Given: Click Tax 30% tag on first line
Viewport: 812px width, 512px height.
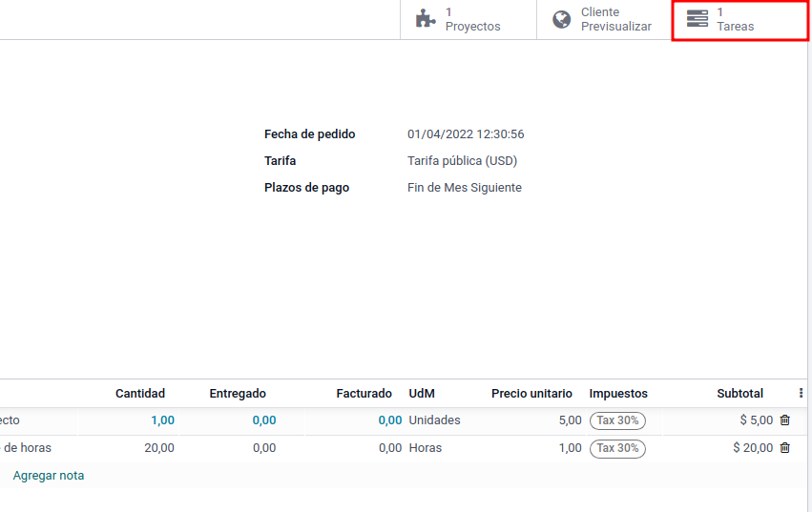Looking at the screenshot, I should (617, 420).
